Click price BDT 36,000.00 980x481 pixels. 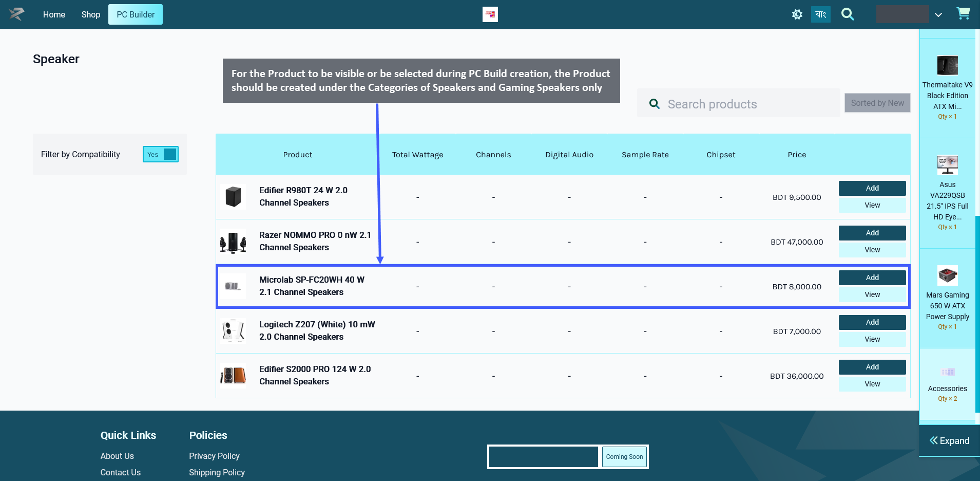click(797, 376)
